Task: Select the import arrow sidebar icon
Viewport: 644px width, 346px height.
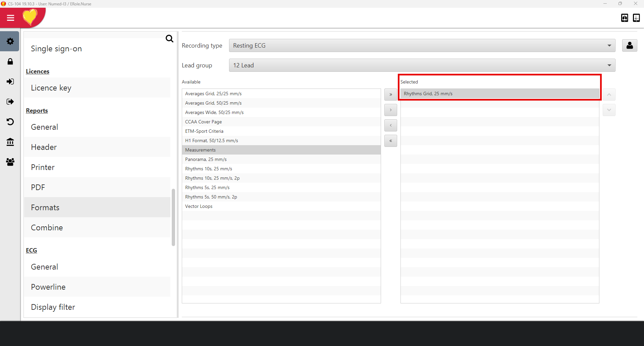Action: (x=10, y=81)
